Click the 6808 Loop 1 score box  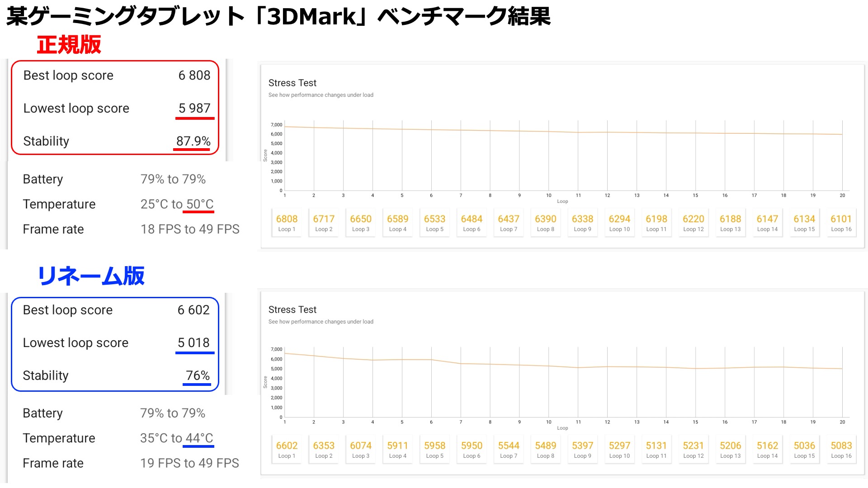[x=287, y=223]
